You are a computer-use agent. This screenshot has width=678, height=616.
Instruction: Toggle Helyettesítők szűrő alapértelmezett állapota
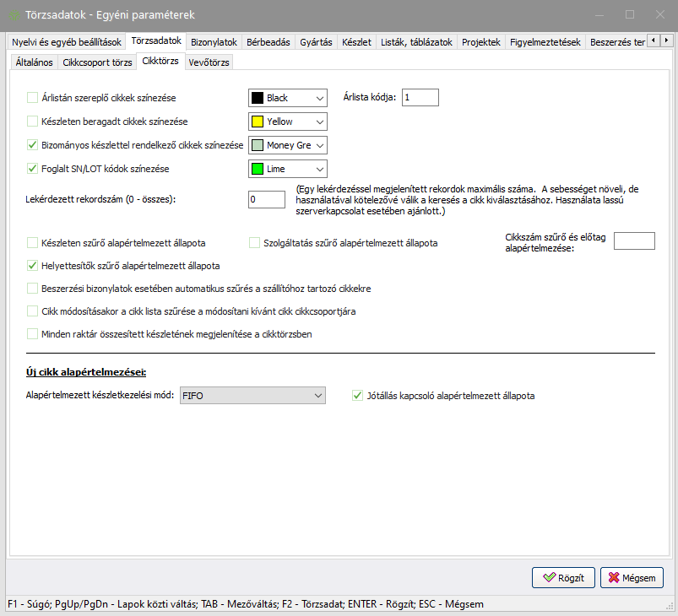33,266
